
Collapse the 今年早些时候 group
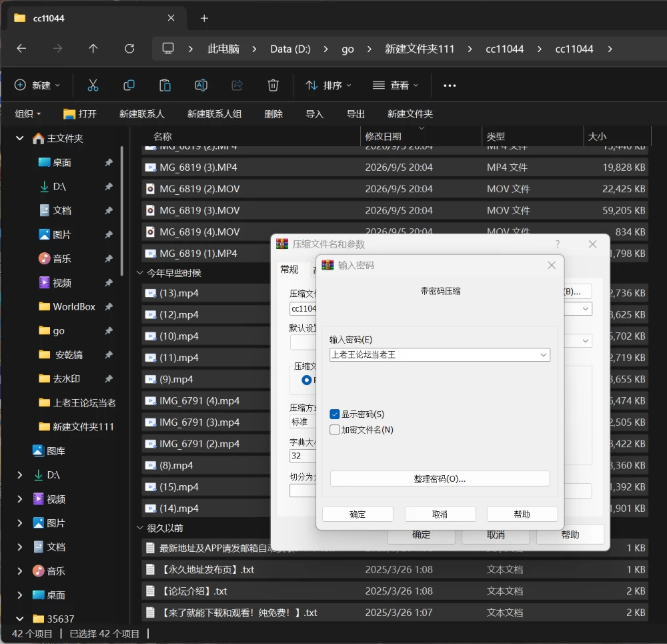pos(139,273)
